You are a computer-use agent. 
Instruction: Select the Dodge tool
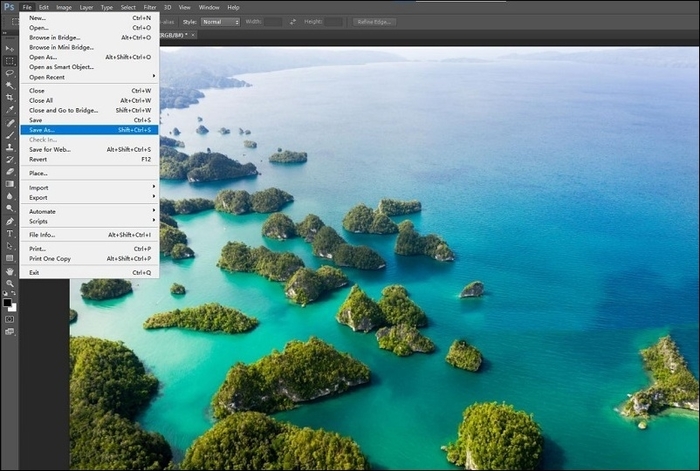[9, 208]
